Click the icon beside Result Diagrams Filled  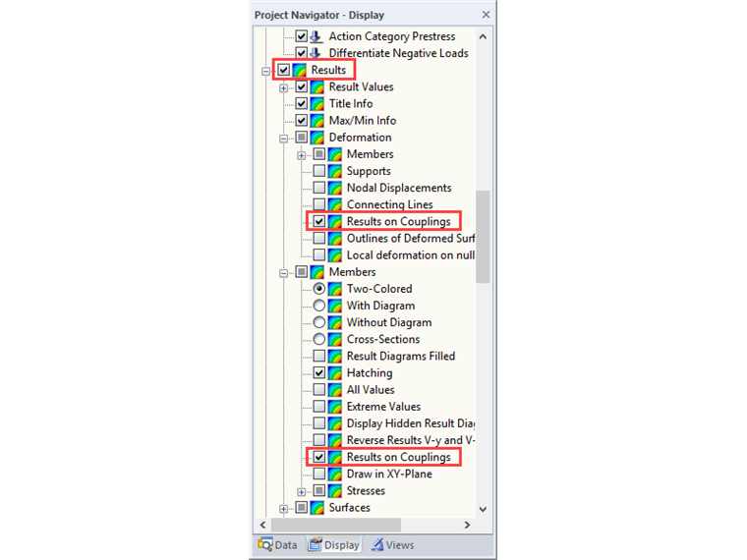(x=335, y=357)
